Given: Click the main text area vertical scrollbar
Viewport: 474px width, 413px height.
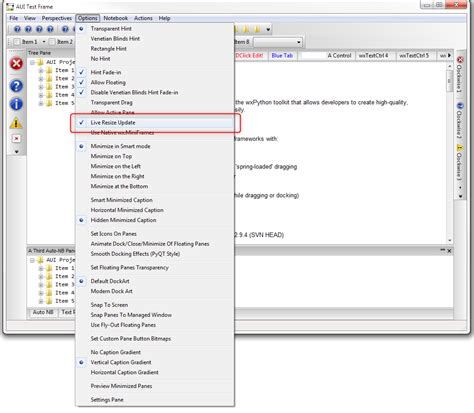Looking at the screenshot, I should pyautogui.click(x=449, y=153).
